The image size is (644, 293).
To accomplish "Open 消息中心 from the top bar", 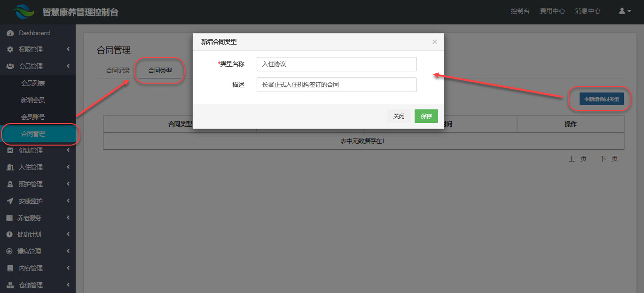I will tap(588, 11).
